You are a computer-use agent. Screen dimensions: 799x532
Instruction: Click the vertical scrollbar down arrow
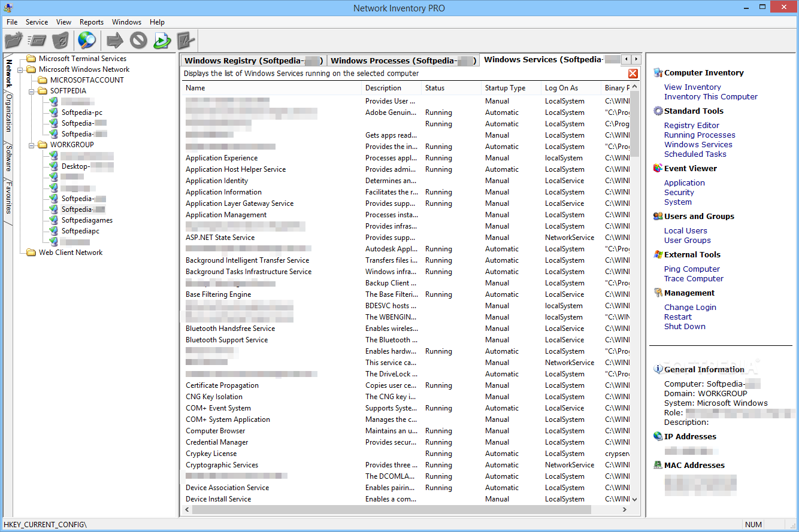(635, 499)
